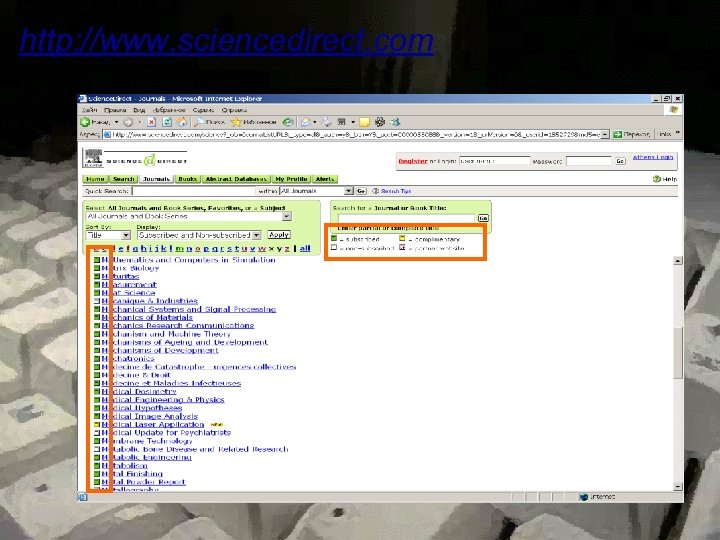720x540 pixels.
Task: Open the 'within All Journals' dropdown
Action: [349, 191]
